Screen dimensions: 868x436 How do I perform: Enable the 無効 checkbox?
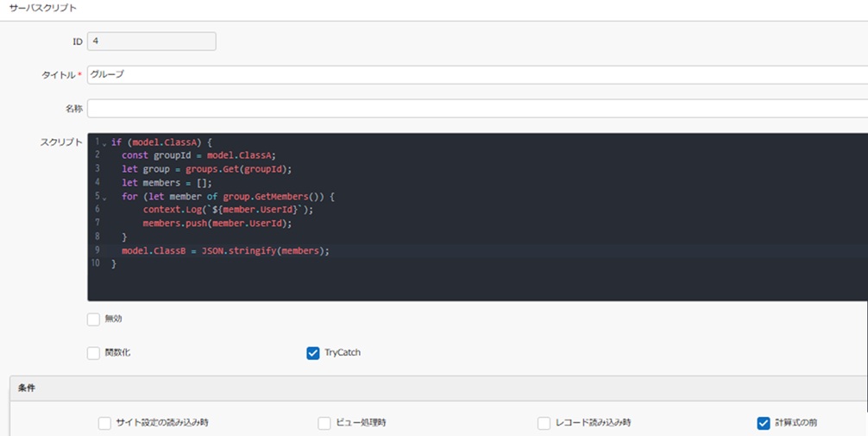coord(93,319)
